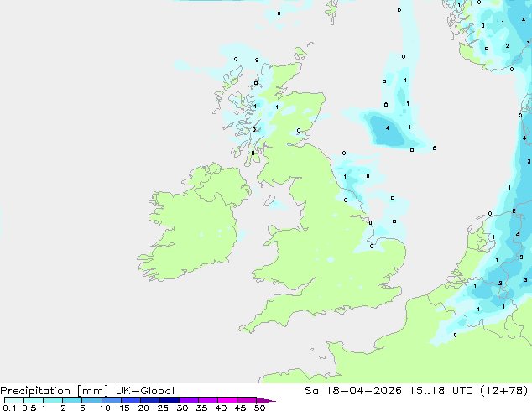Image resolution: width=532 pixels, height=411 pixels.
Task: Click the "15" legend scale label
Action: [x=124, y=408]
